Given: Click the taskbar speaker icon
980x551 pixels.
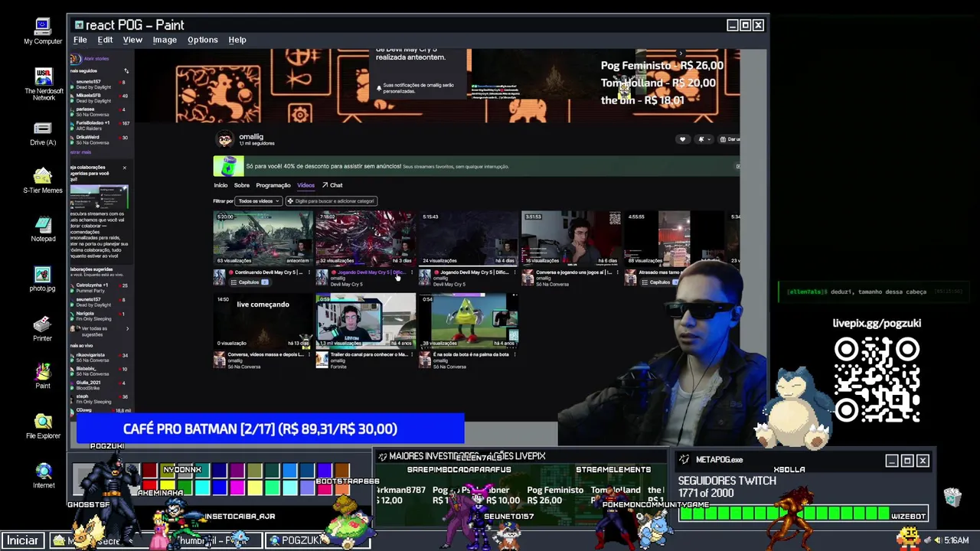Looking at the screenshot, I should [936, 540].
